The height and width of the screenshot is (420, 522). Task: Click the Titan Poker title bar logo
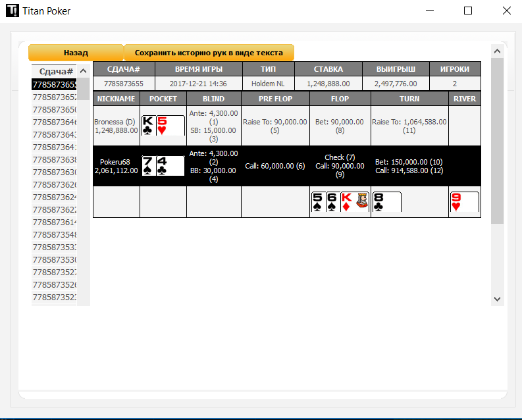point(13,11)
